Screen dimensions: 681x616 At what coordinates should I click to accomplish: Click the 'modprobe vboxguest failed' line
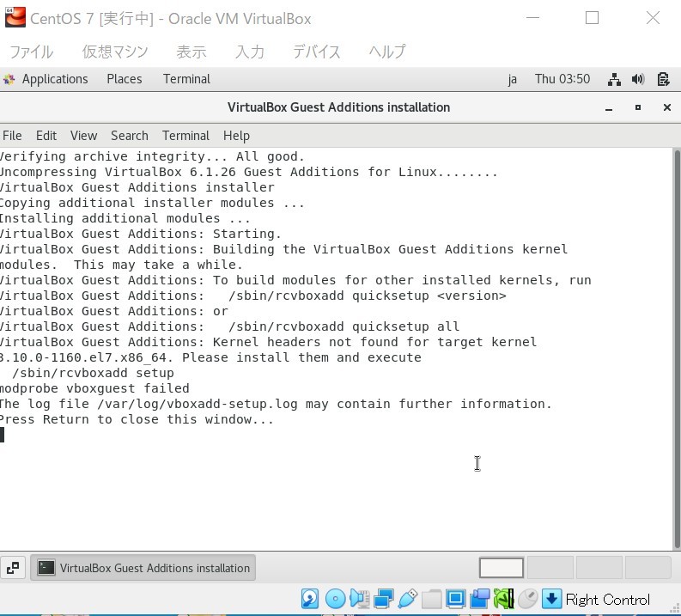[x=94, y=388]
